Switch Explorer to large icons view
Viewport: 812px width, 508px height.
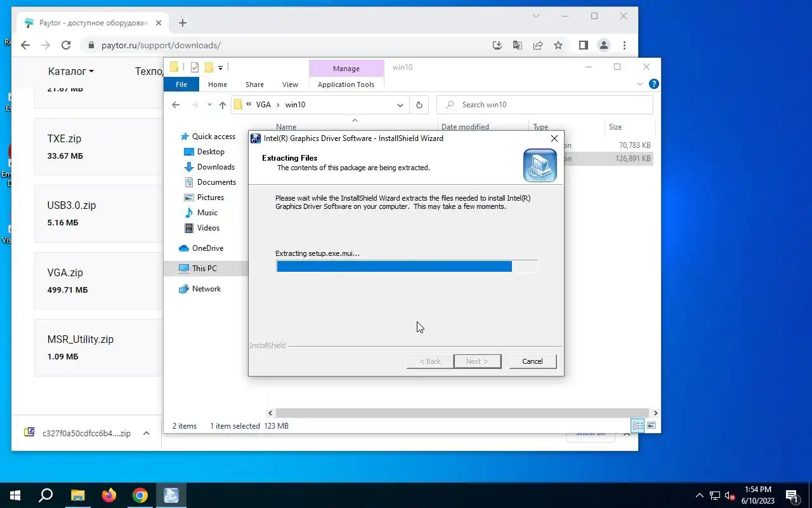tap(651, 425)
